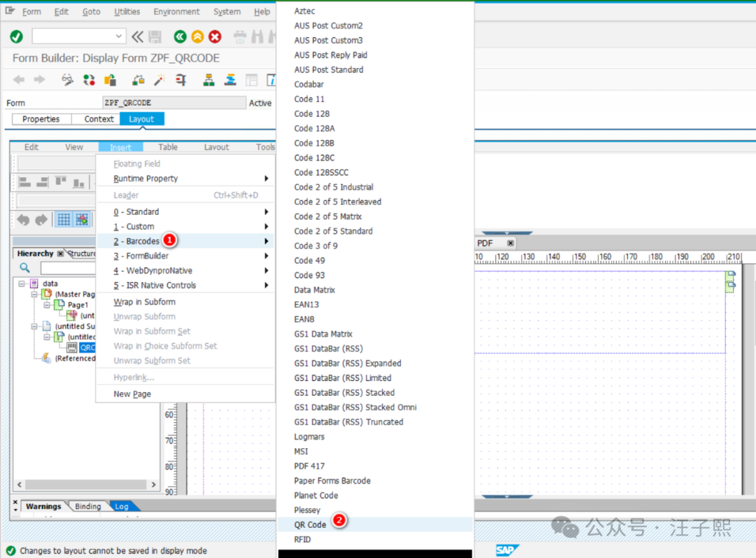Click the green Enter checkmark icon
This screenshot has height=558, width=756.
[x=16, y=36]
